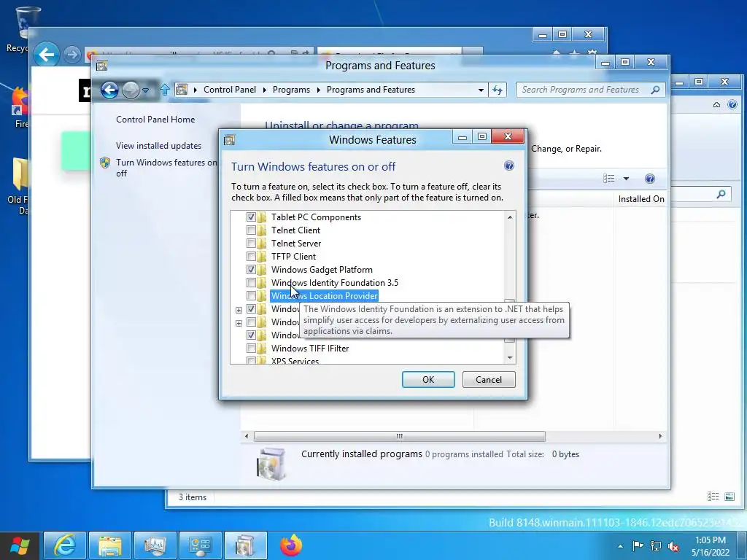Click horizontal scrollbar thumb in programs list

(x=399, y=436)
